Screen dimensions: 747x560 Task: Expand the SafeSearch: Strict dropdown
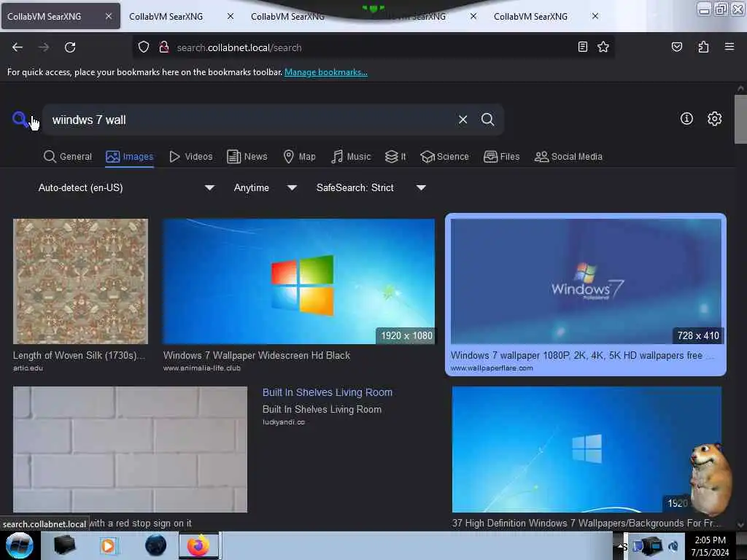pyautogui.click(x=371, y=187)
